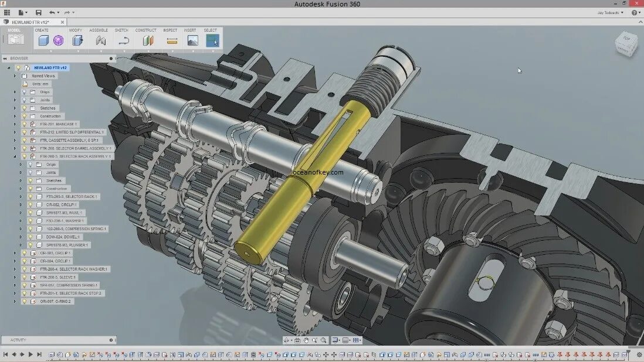Screen dimensions: 644x362
Task: Expand the Named Views node
Action: pyautogui.click(x=15, y=76)
